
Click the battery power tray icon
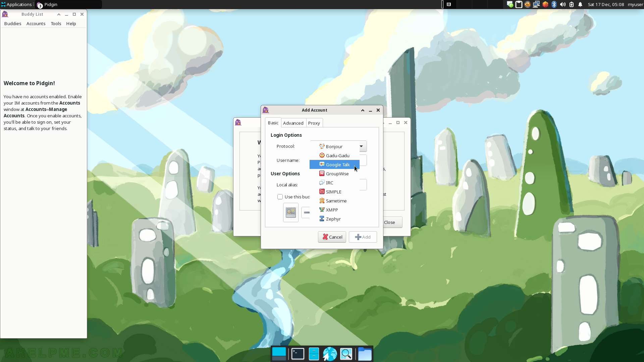(572, 4)
